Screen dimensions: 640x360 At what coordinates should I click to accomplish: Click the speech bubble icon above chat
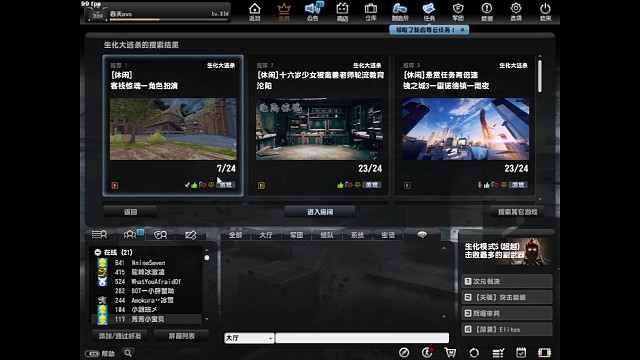point(422,234)
